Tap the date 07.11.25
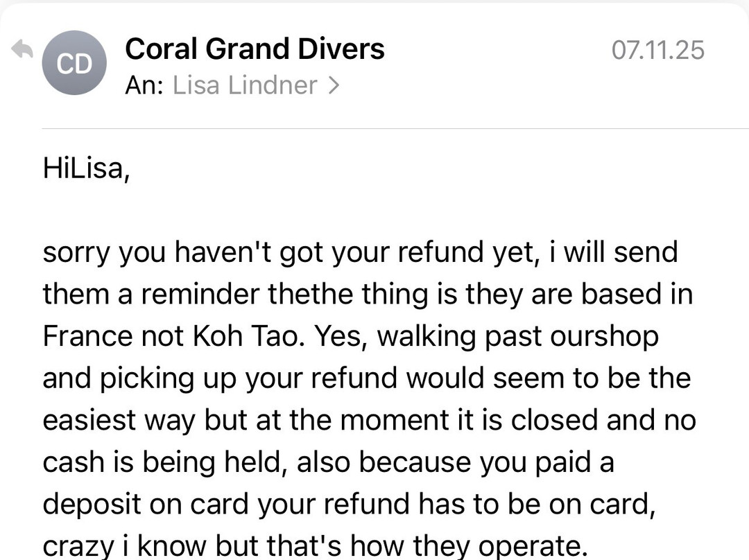Viewport: 749px width, 560px height. point(659,49)
